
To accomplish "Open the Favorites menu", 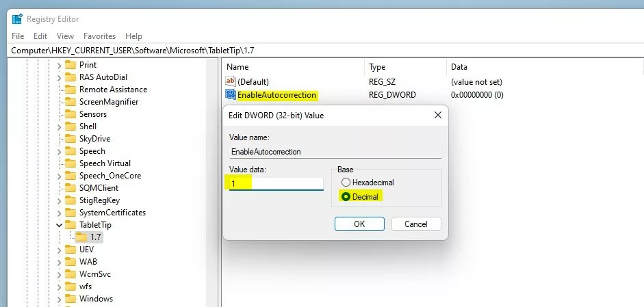I will tap(99, 36).
